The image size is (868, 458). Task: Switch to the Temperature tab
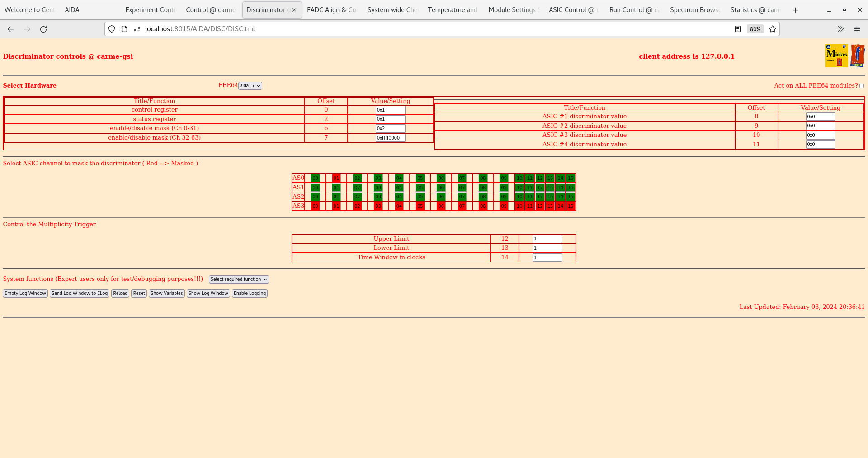[x=453, y=10]
